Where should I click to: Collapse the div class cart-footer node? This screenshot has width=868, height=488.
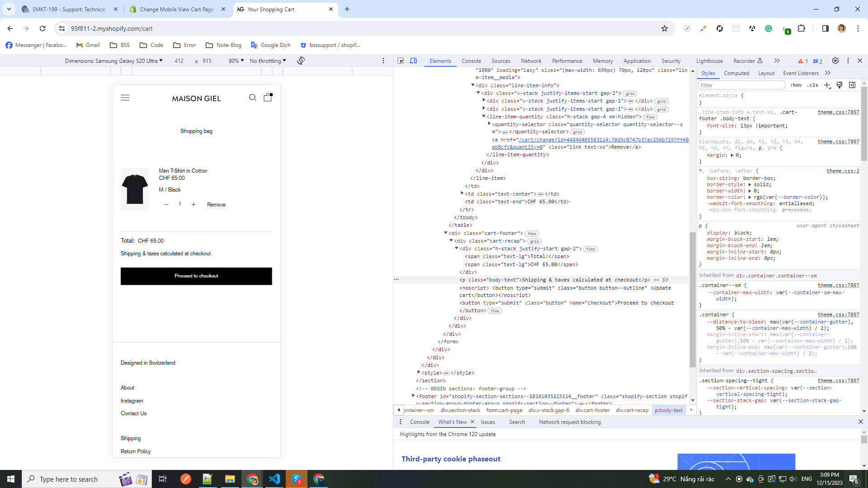[446, 233]
